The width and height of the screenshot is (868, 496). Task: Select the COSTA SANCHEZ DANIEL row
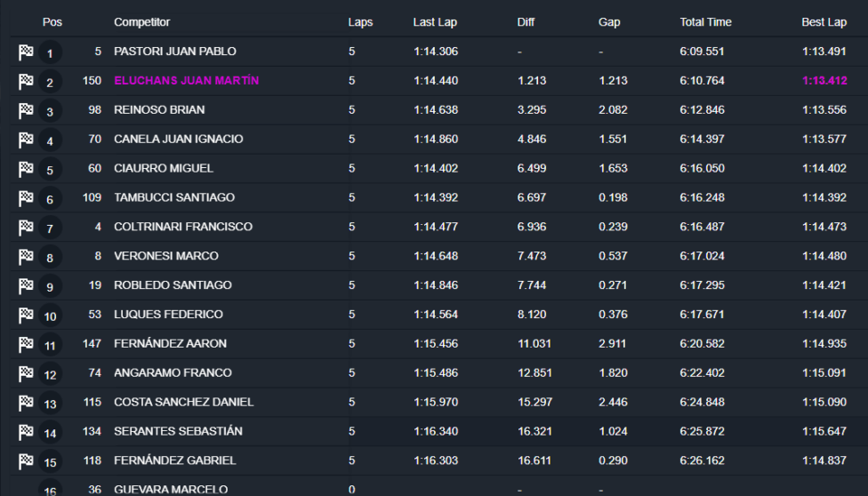[439, 402]
